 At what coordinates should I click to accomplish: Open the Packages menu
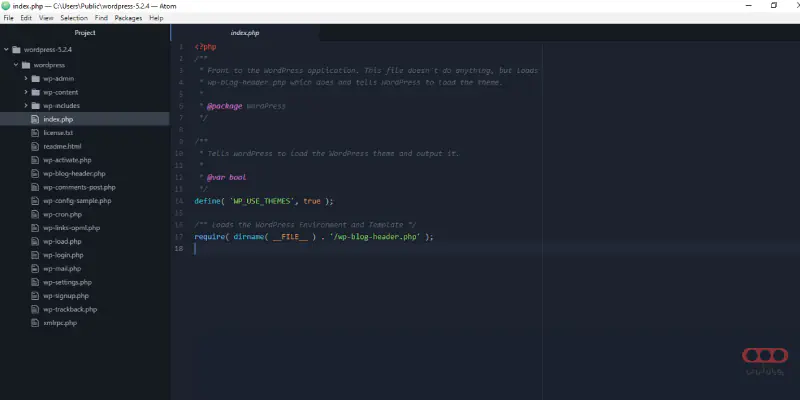coord(128,18)
